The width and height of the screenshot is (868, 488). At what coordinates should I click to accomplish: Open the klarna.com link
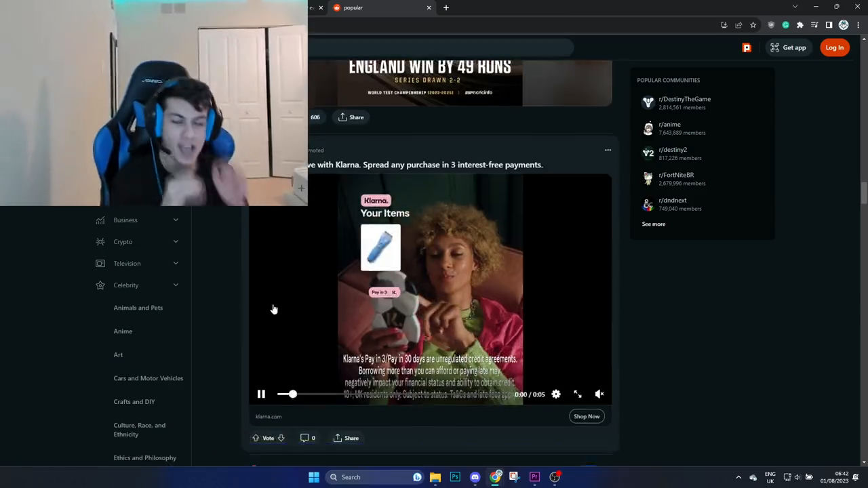point(269,416)
